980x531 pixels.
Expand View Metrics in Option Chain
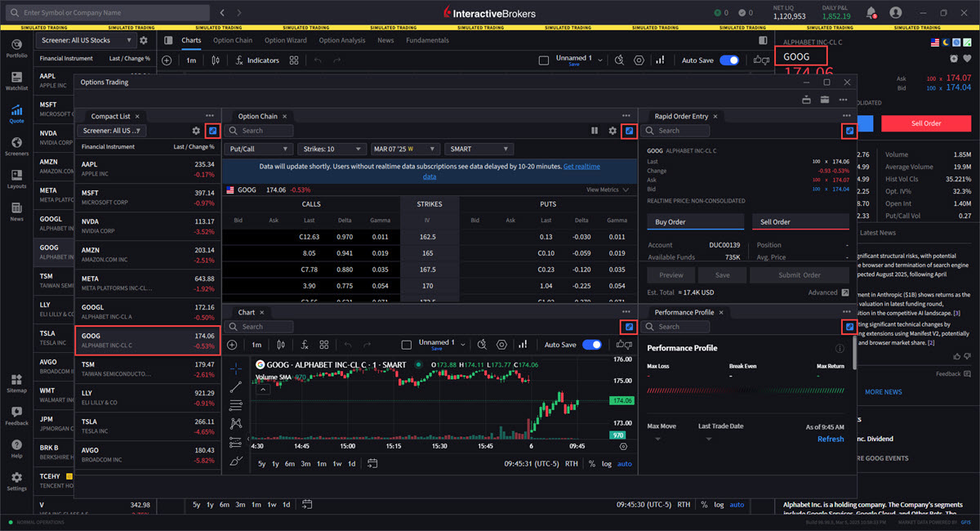point(608,190)
